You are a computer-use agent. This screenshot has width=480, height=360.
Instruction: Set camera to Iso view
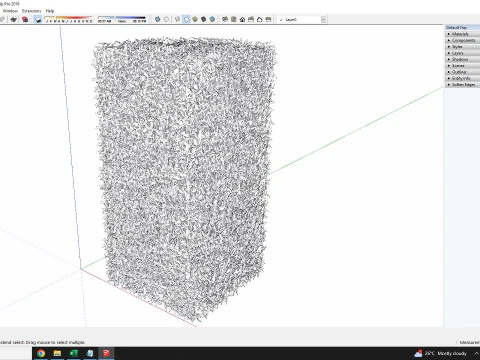click(x=225, y=19)
